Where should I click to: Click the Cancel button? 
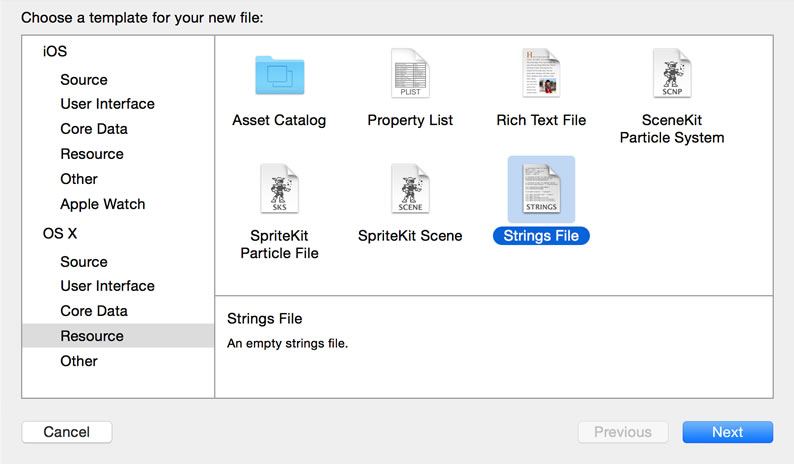pyautogui.click(x=67, y=432)
